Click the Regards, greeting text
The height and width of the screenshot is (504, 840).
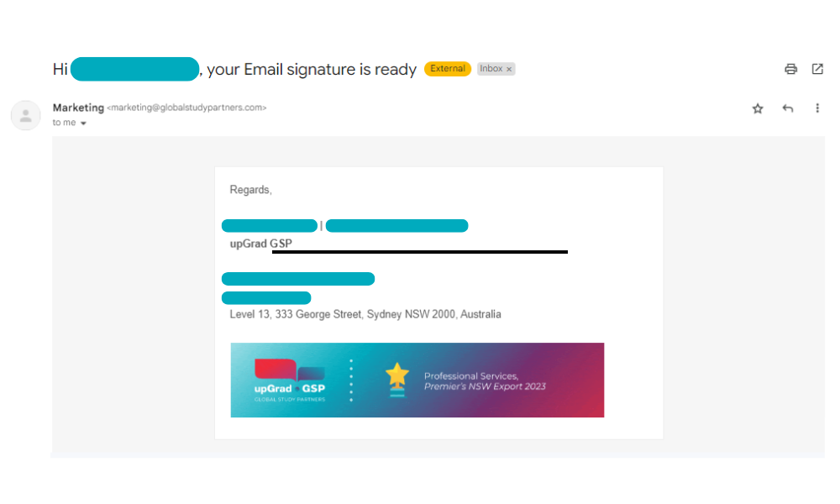(250, 190)
